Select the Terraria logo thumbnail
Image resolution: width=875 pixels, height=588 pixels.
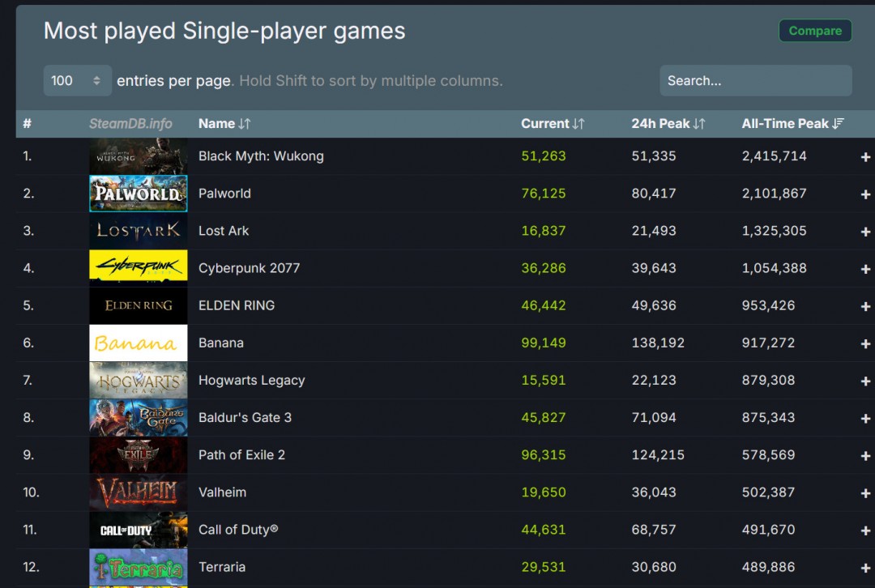point(138,567)
